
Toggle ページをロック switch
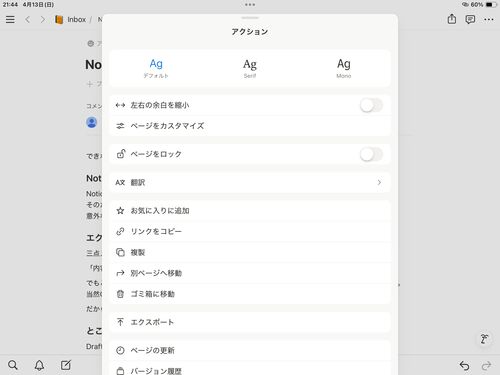point(371,154)
